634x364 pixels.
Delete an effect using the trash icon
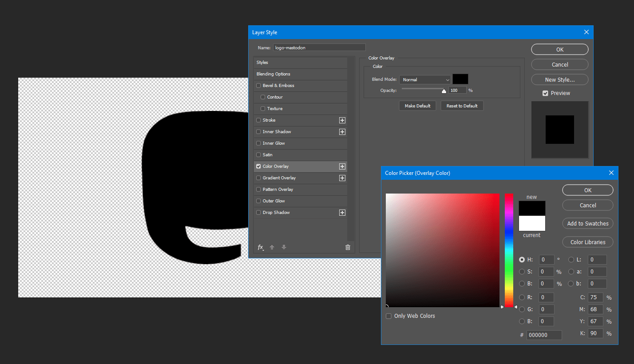(348, 247)
